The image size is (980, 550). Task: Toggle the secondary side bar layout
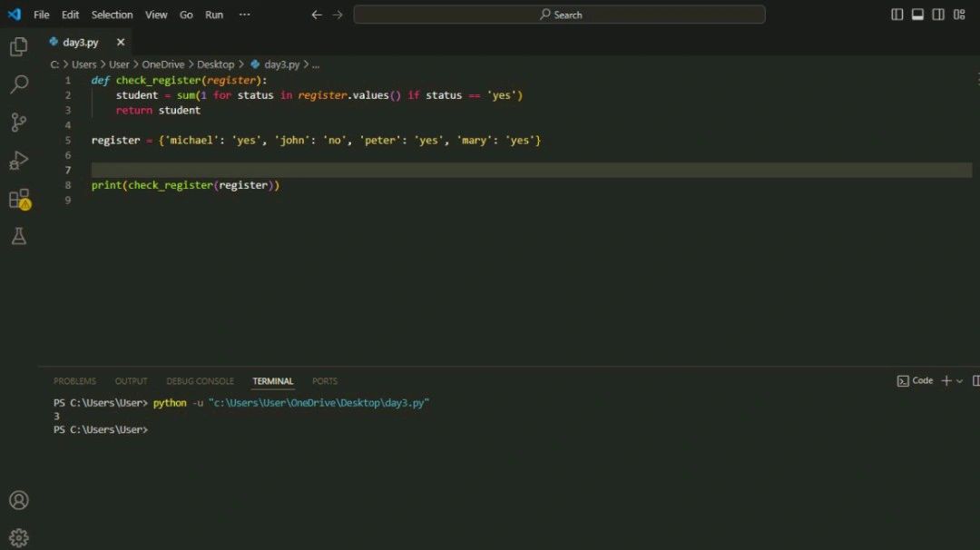coord(938,15)
